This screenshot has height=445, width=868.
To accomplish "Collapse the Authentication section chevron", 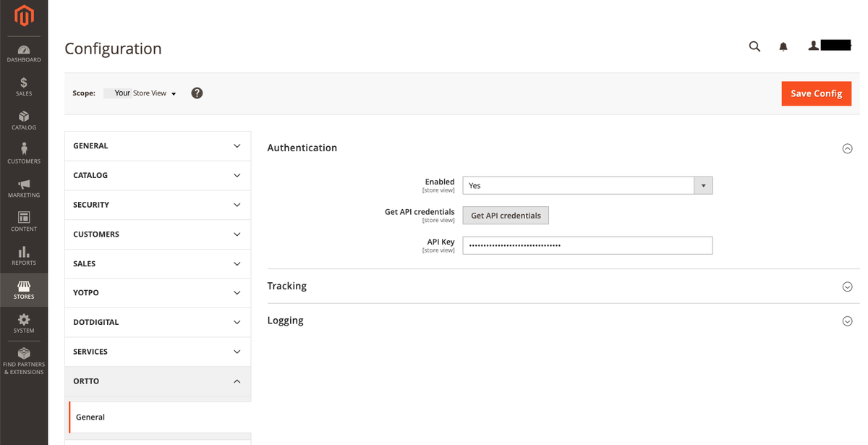I will (x=847, y=148).
